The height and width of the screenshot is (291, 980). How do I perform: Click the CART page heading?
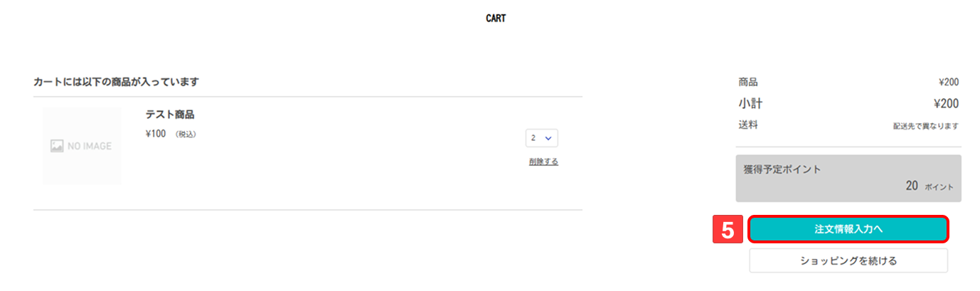496,18
